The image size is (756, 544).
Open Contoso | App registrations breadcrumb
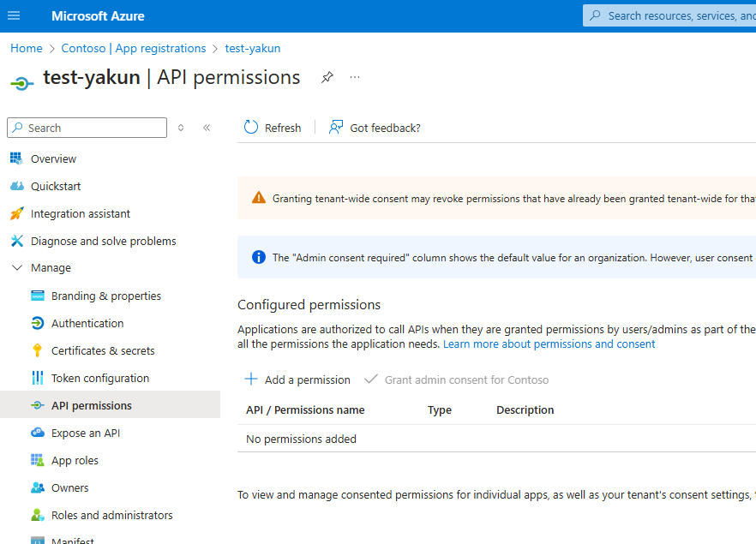(x=134, y=48)
